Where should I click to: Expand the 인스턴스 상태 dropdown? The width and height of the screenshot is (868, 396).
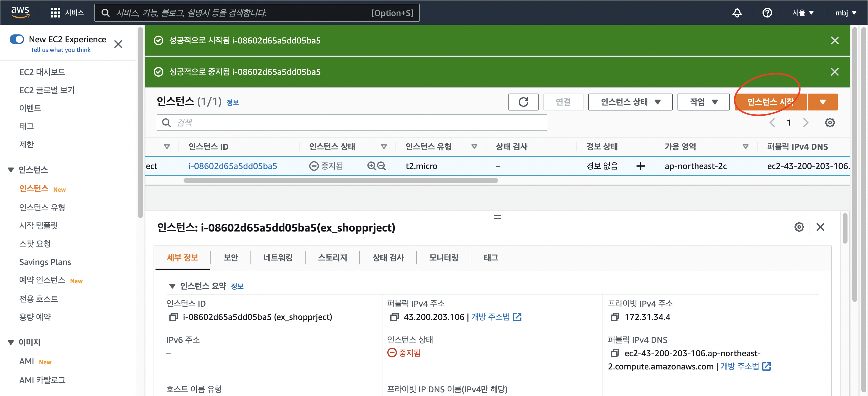[x=630, y=102]
